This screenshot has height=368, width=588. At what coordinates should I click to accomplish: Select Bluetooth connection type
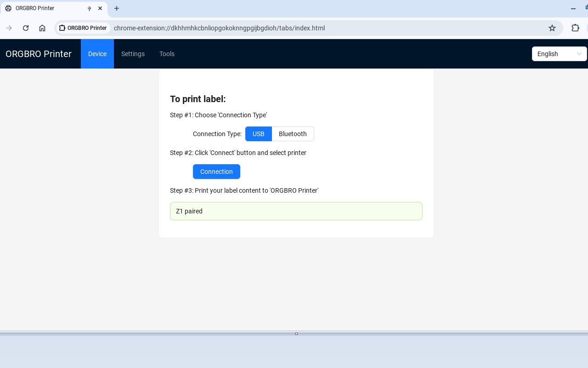(x=293, y=134)
